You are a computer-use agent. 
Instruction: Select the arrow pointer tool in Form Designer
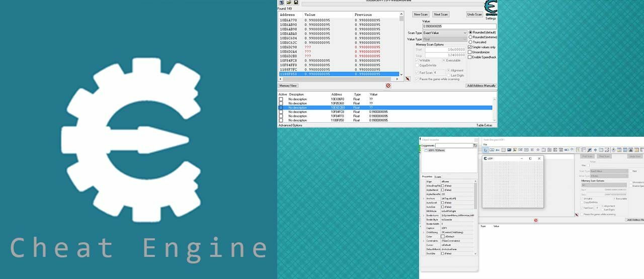(486, 150)
